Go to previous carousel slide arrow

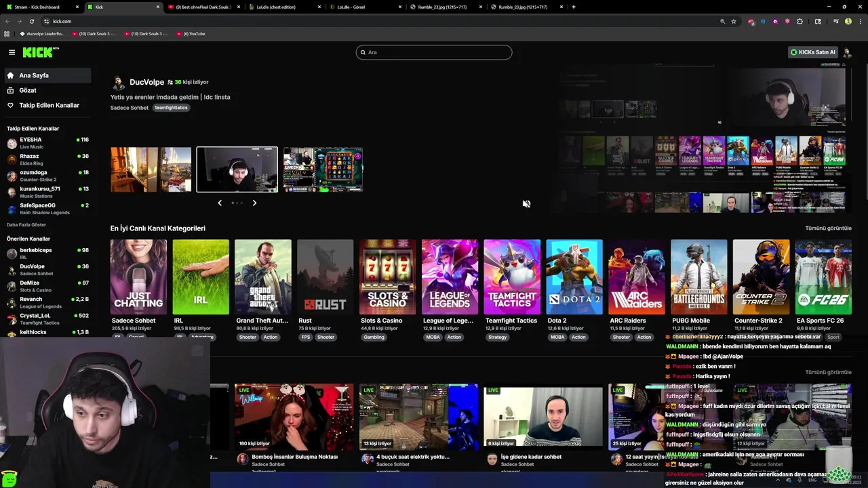tap(220, 203)
